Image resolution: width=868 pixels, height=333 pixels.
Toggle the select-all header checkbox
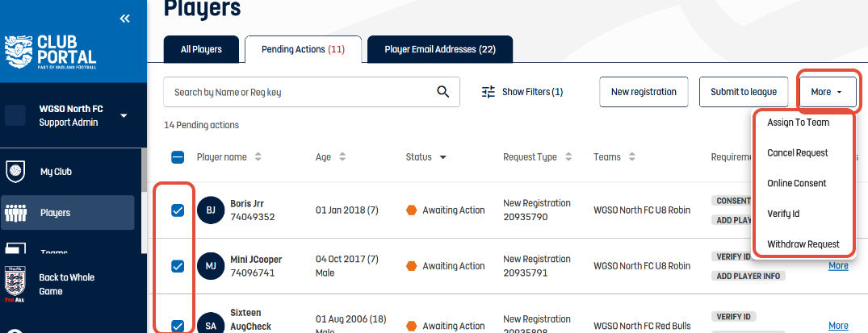coord(178,157)
